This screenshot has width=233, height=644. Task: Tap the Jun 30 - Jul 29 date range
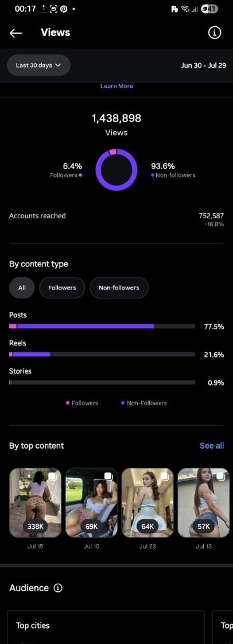[203, 65]
